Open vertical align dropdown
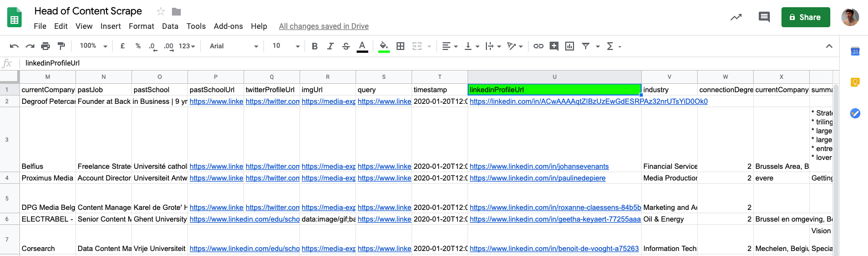This screenshot has width=868, height=256. pos(471,46)
